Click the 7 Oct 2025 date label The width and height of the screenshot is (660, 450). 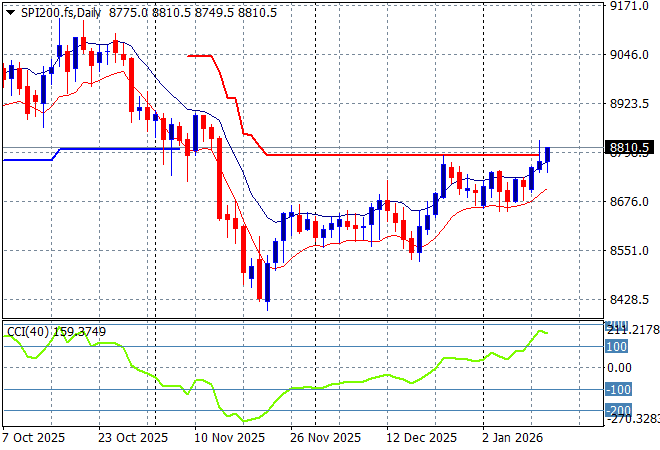pyautogui.click(x=35, y=438)
